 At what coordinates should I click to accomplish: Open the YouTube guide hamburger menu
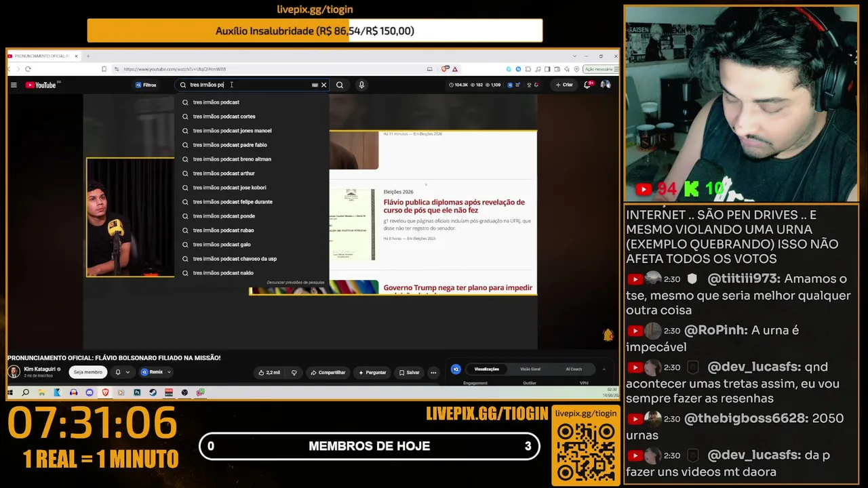point(14,85)
